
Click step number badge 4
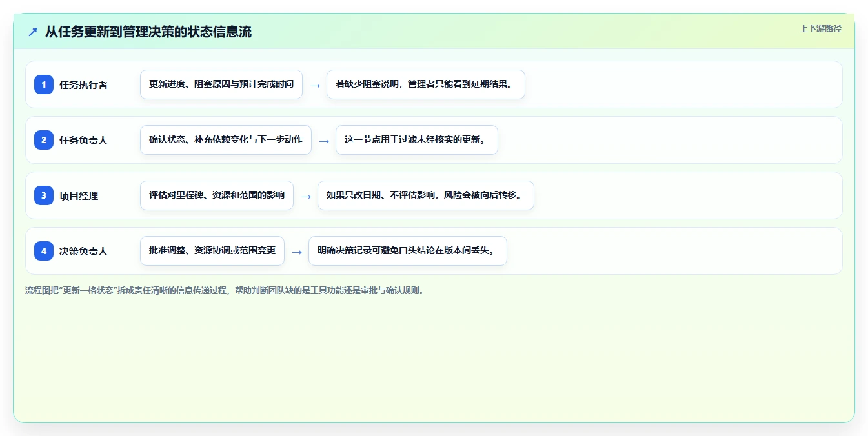(44, 251)
